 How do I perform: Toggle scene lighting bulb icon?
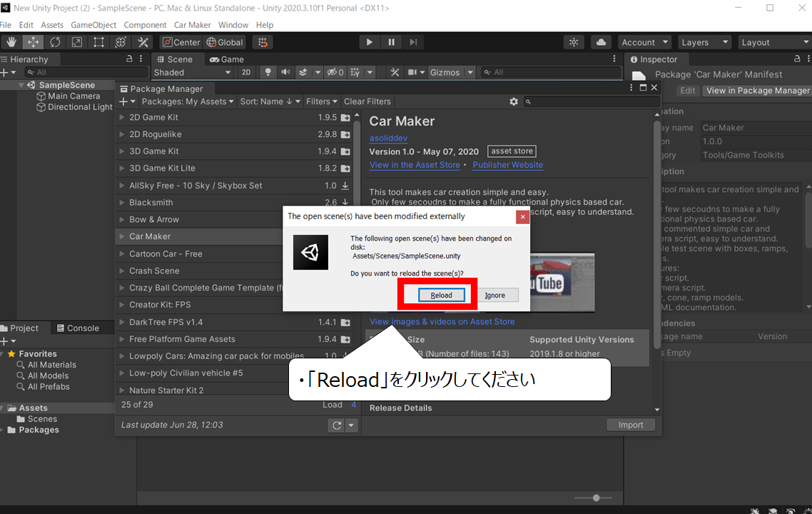point(268,72)
